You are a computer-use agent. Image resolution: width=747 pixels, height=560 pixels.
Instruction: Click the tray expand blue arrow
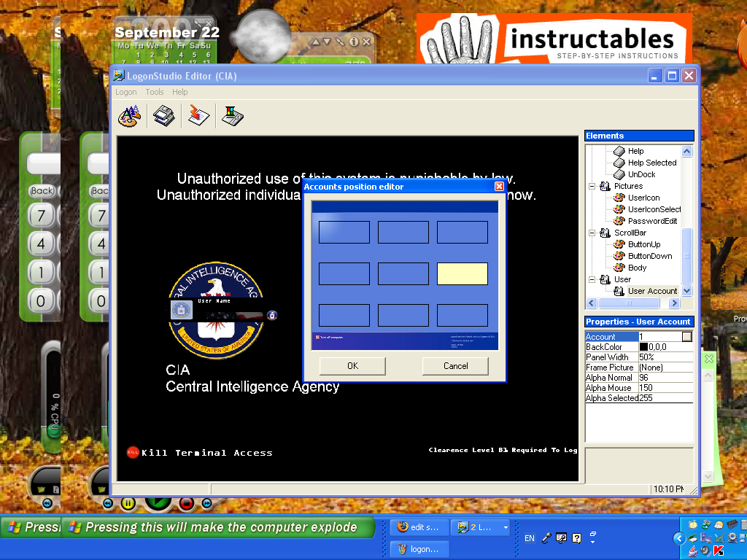(679, 538)
